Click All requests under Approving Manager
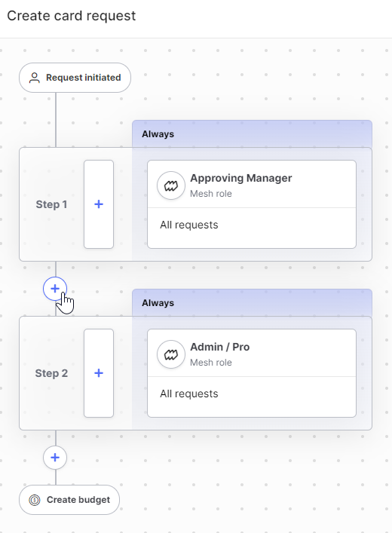 click(189, 225)
